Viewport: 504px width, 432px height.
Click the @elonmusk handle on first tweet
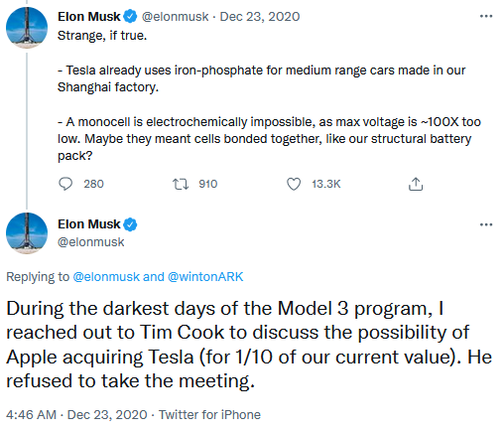click(x=176, y=17)
